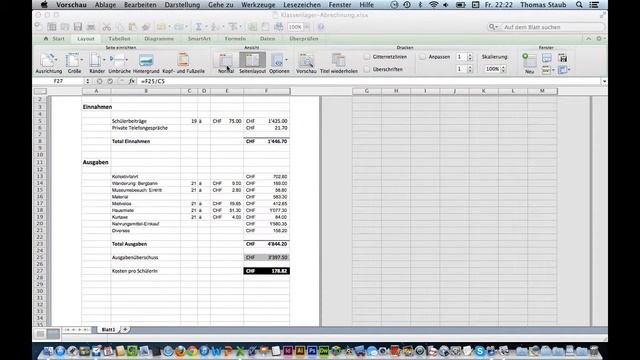The width and height of the screenshot is (640, 360).
Task: Collapse the ribbon with the chevron
Action: point(588,39)
